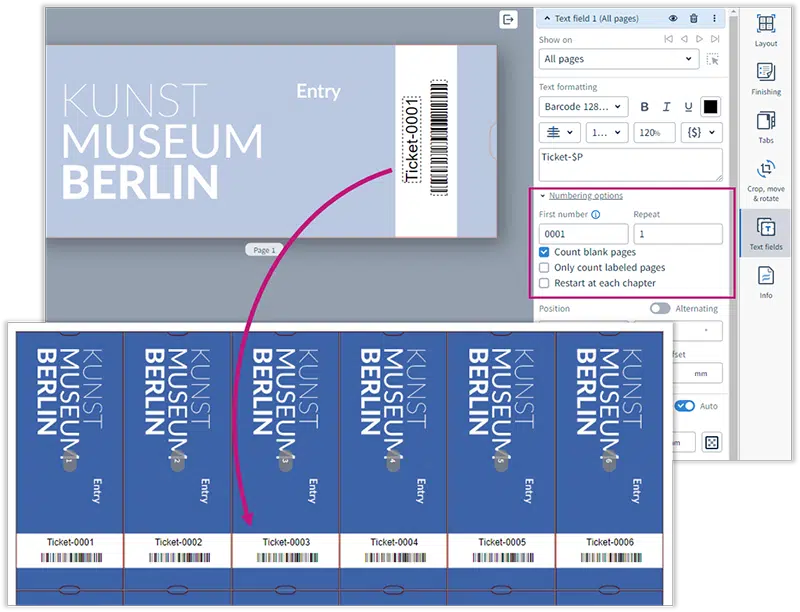800x612 pixels.
Task: Enable the Alternating position toggle
Action: click(x=660, y=309)
